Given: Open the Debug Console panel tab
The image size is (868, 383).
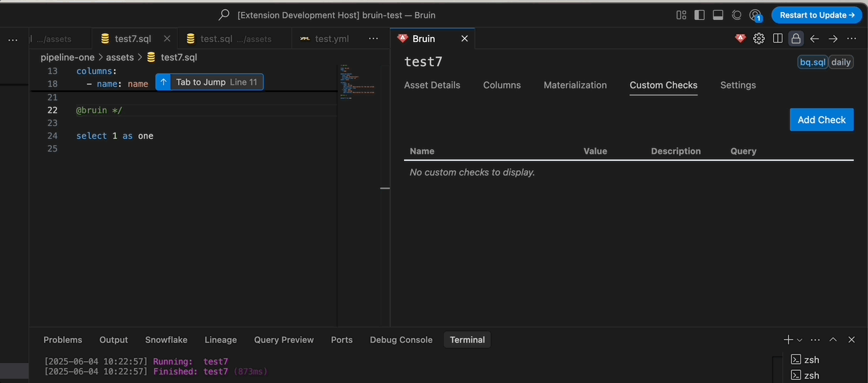Looking at the screenshot, I should point(401,340).
